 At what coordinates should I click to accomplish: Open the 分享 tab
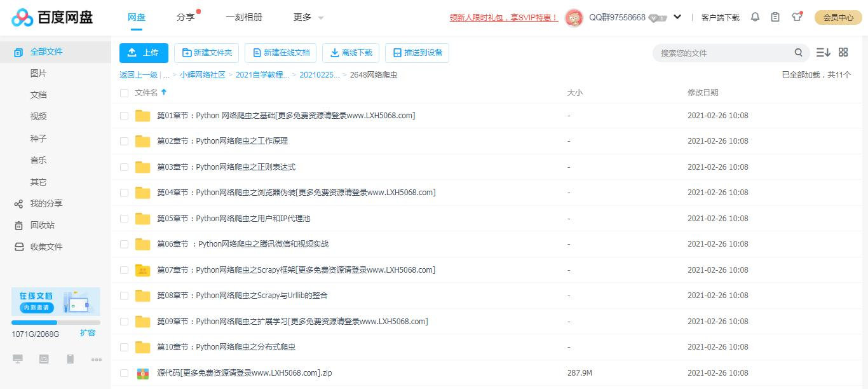(186, 18)
